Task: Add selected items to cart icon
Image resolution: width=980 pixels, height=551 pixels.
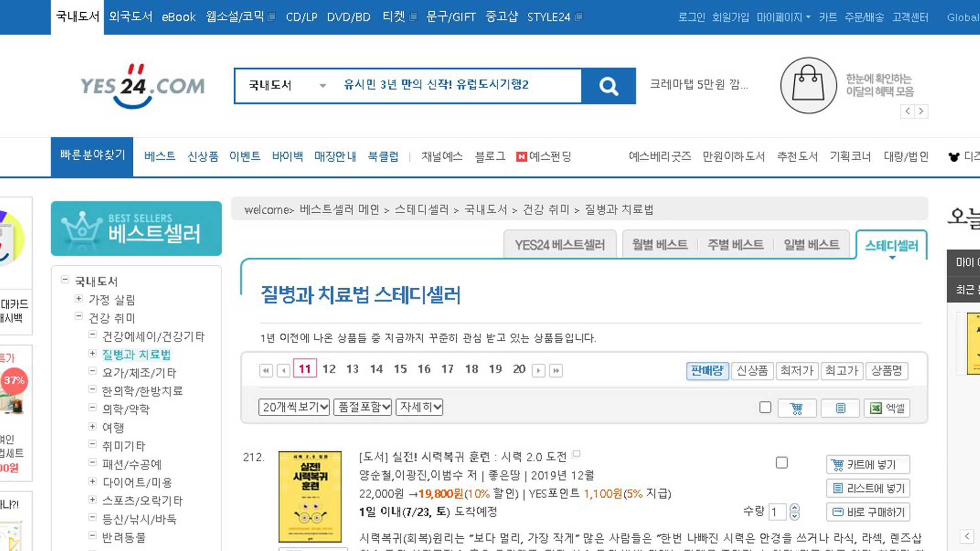Action: (x=796, y=408)
